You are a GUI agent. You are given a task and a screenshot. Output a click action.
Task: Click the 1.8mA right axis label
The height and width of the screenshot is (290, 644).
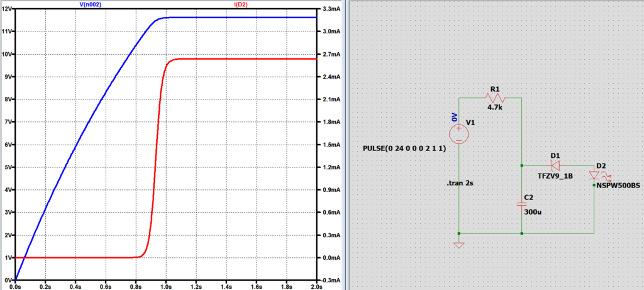[x=332, y=122]
